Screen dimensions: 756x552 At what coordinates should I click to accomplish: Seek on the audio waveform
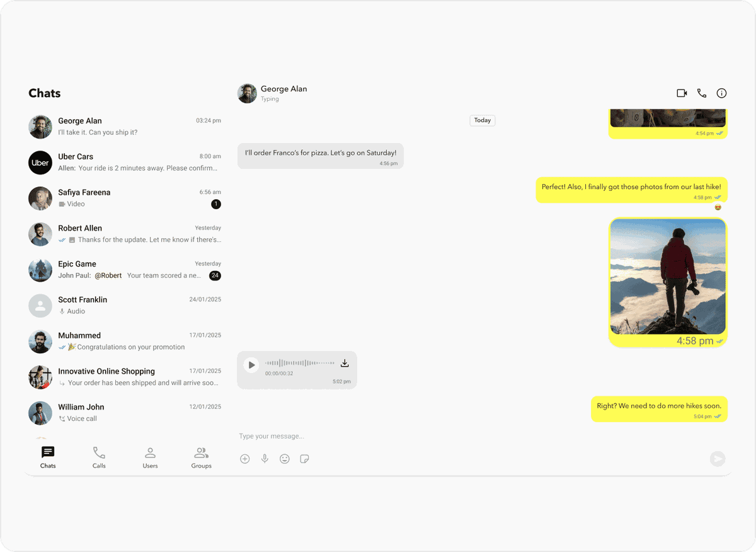pyautogui.click(x=300, y=363)
